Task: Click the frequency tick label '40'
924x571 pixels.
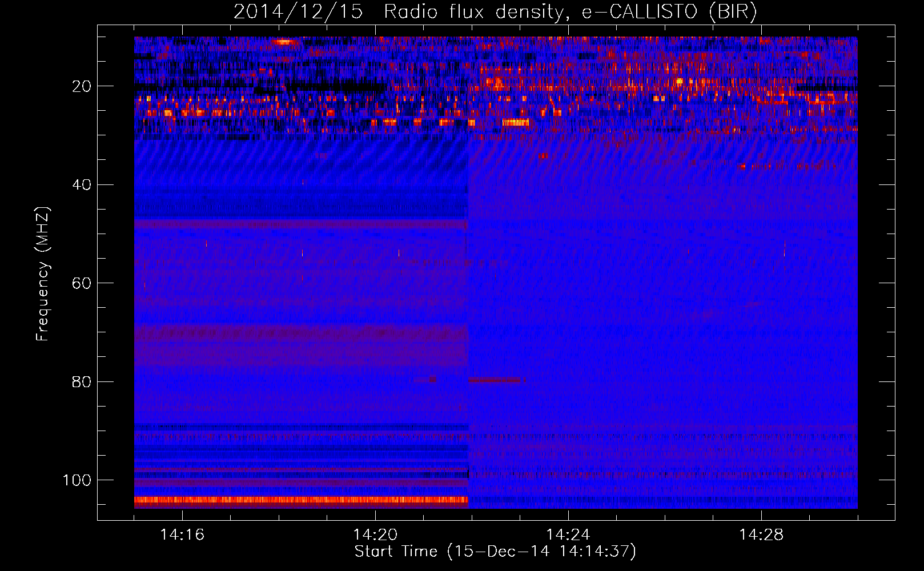Action: click(x=82, y=184)
